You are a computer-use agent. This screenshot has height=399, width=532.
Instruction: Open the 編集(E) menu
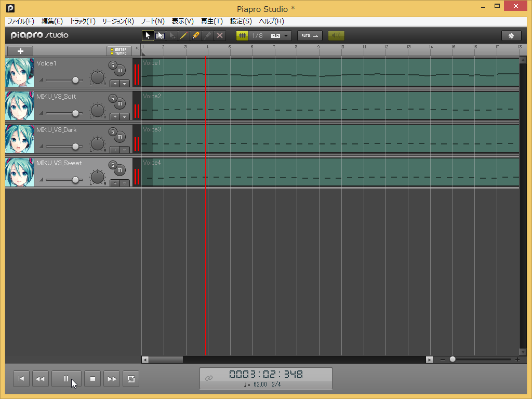coord(52,21)
